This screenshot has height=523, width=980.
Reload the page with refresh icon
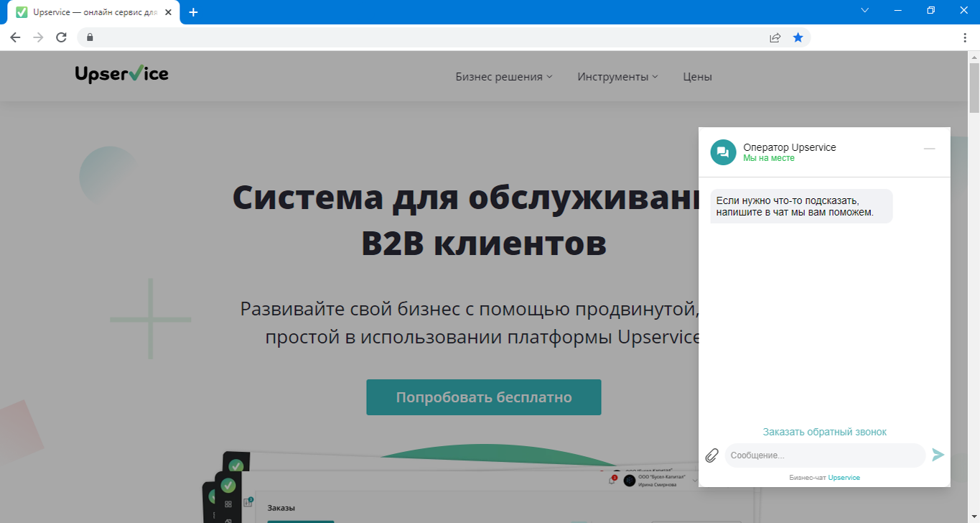tap(62, 37)
